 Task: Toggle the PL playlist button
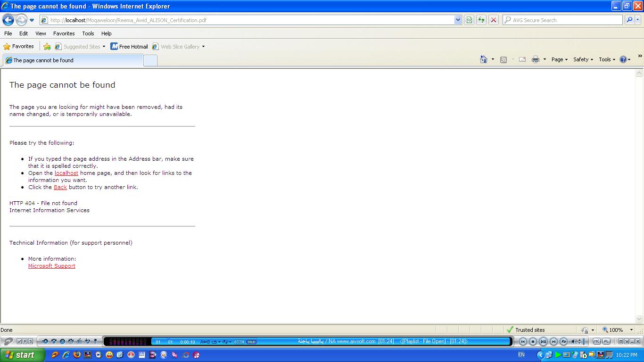(x=606, y=341)
